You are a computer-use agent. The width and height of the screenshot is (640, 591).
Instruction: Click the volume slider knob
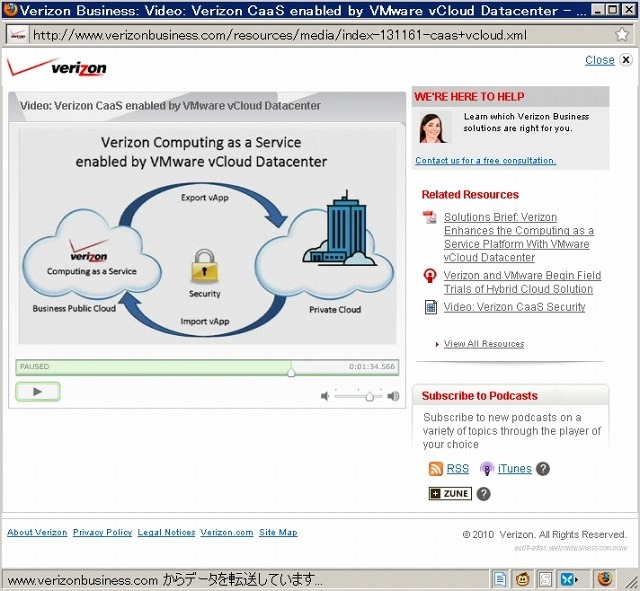pyautogui.click(x=369, y=396)
